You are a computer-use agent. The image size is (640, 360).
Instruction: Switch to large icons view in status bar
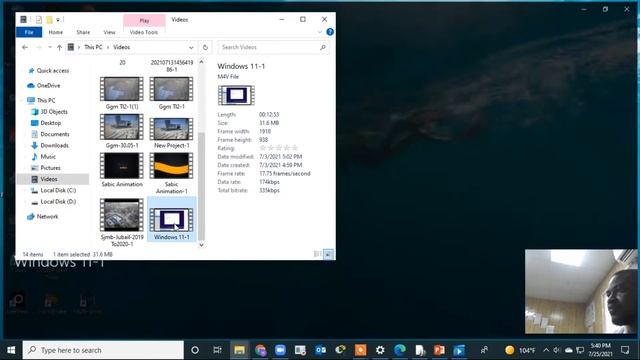pos(328,254)
